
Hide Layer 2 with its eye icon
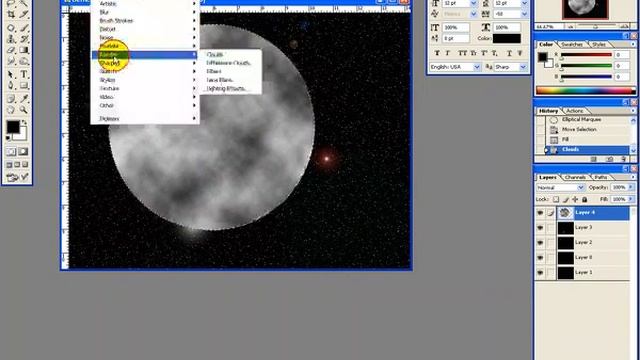(540, 242)
